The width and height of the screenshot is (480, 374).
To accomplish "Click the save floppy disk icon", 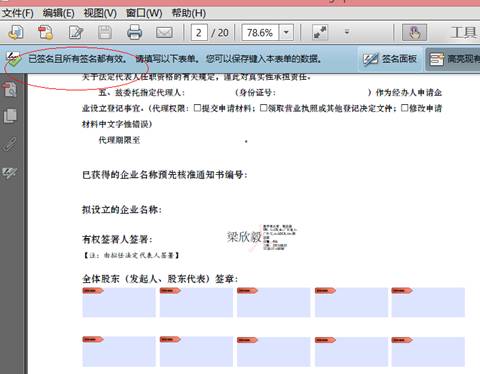I will click(x=105, y=32).
